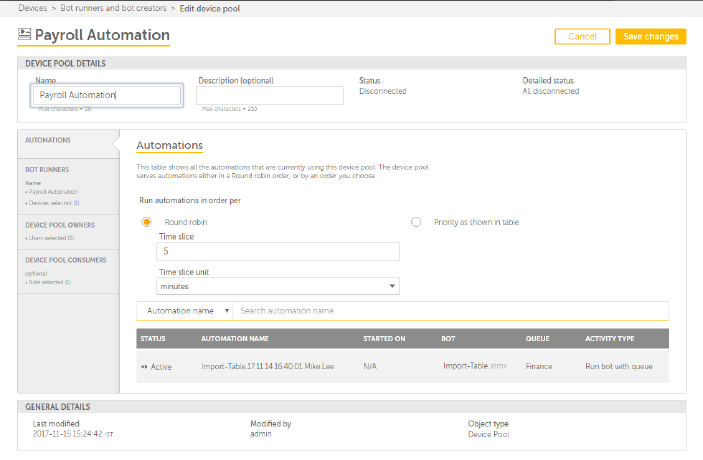Navigate to the Devices breadcrumb link
The height and width of the screenshot is (460, 703).
click(x=33, y=8)
